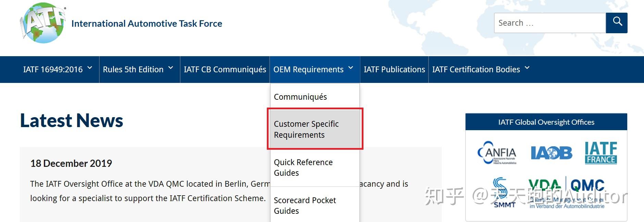Click the 18 December 2019 news heading

pyautogui.click(x=71, y=163)
